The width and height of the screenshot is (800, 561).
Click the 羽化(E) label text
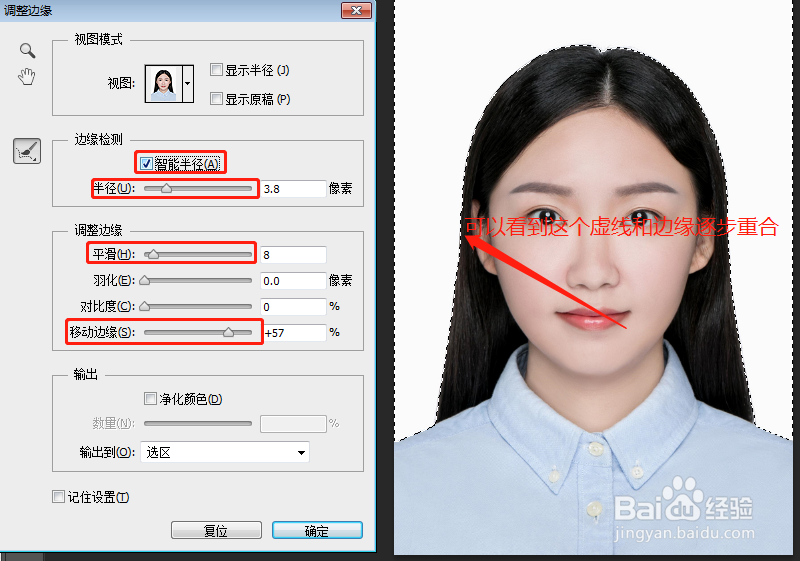click(x=114, y=280)
